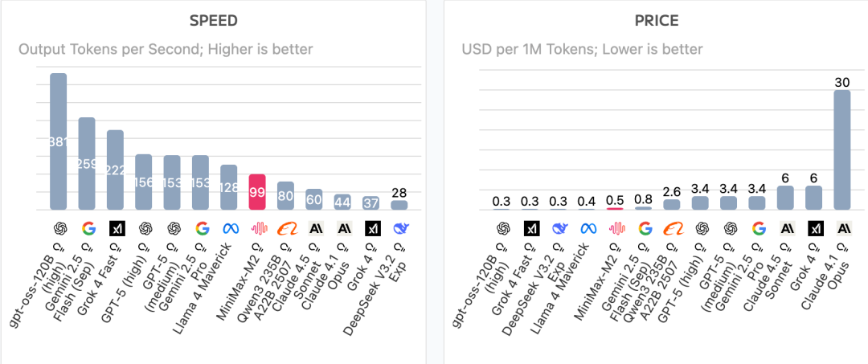Click the DeepSeek logo in the Price chart

click(559, 228)
